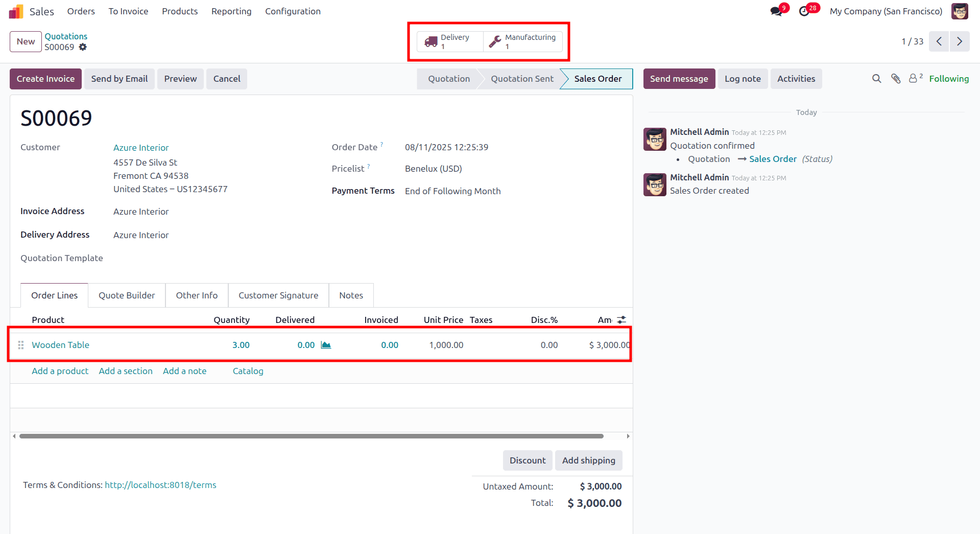980x534 pixels.
Task: Click the forecast chart icon on Wooden Table row
Action: coord(326,345)
